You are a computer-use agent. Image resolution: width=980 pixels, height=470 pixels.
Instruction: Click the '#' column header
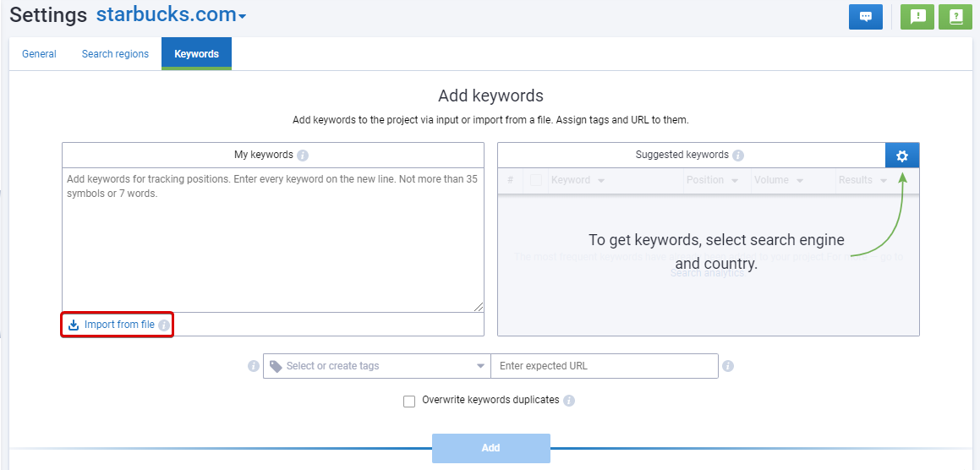coord(511,180)
